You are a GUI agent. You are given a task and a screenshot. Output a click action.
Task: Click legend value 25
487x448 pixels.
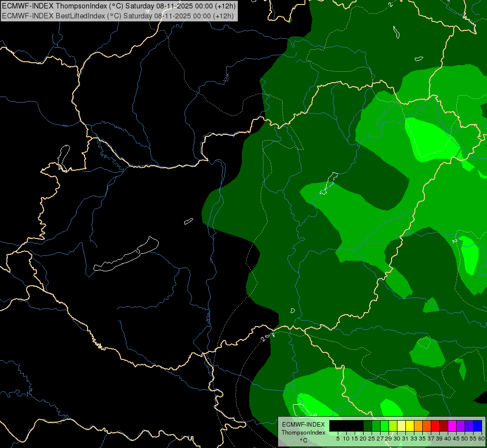tap(372, 439)
